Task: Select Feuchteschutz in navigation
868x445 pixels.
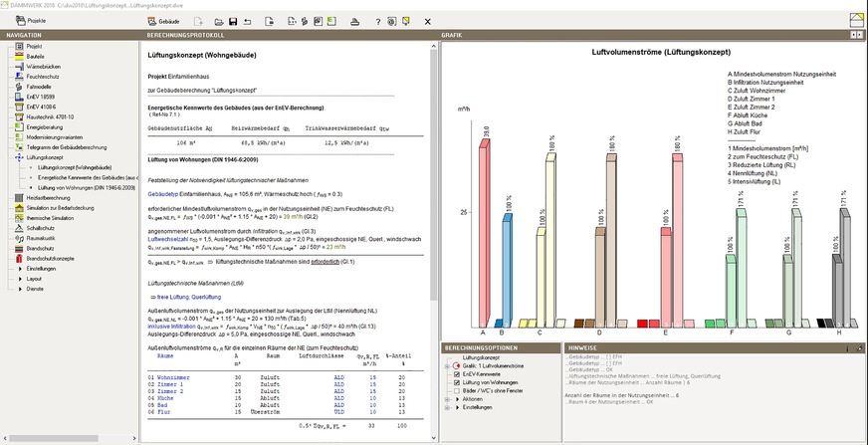Action: [38, 77]
